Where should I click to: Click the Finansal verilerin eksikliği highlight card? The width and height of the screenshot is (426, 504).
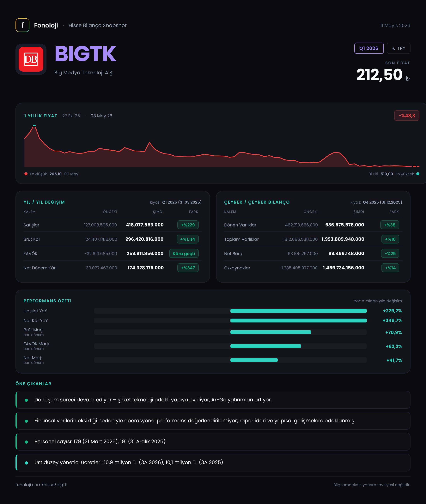pyautogui.click(x=213, y=421)
